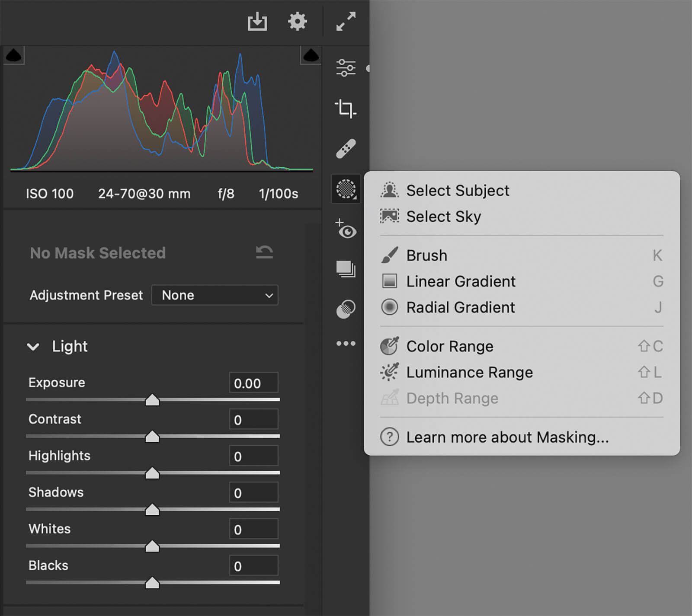Open the Presets overlapping circles icon

point(346,309)
